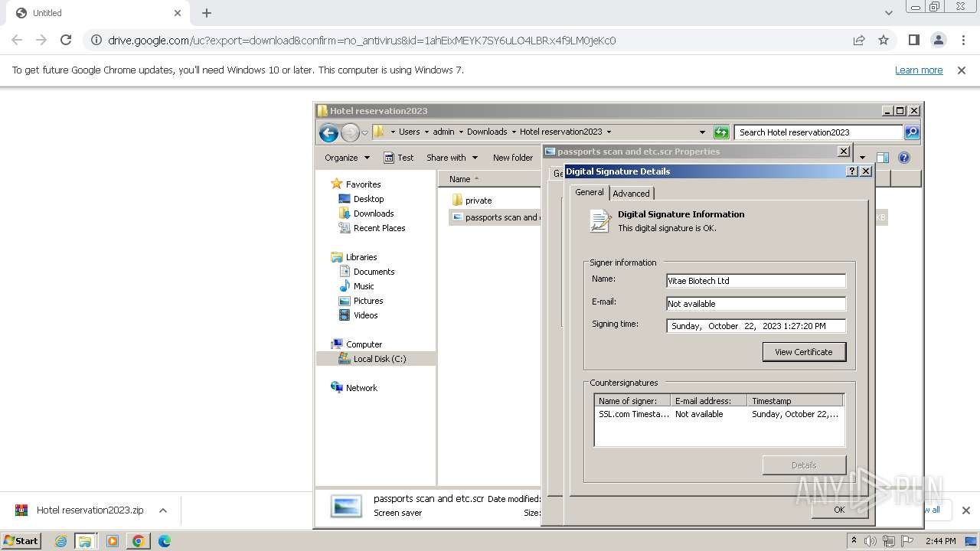980x551 pixels.
Task: Click Explorer back arrow button
Action: pos(328,132)
